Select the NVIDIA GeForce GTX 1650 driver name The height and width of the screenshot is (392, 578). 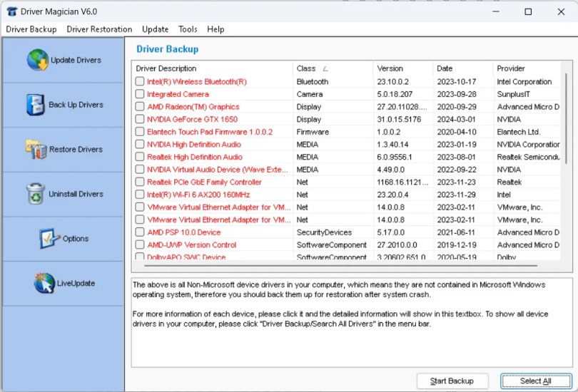click(192, 119)
